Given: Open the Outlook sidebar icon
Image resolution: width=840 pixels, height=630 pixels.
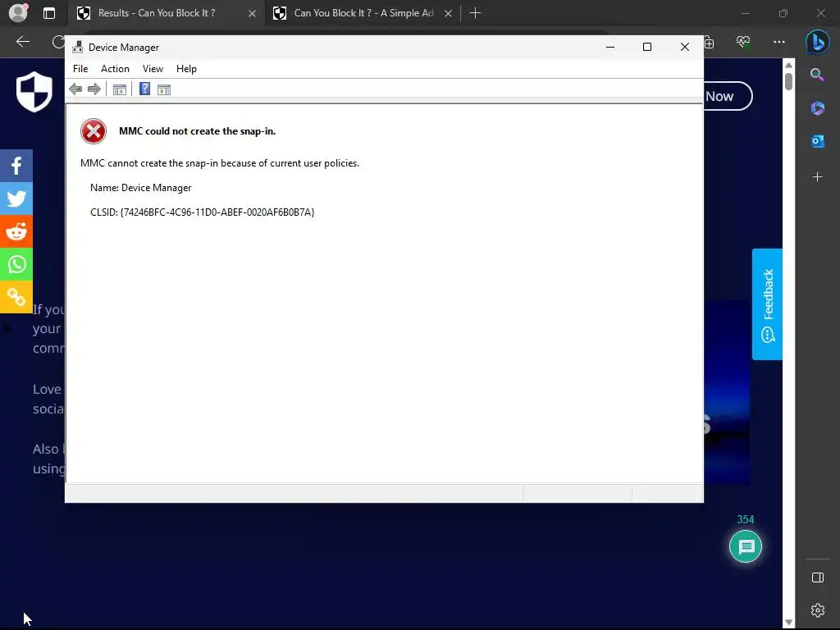Looking at the screenshot, I should (x=818, y=141).
